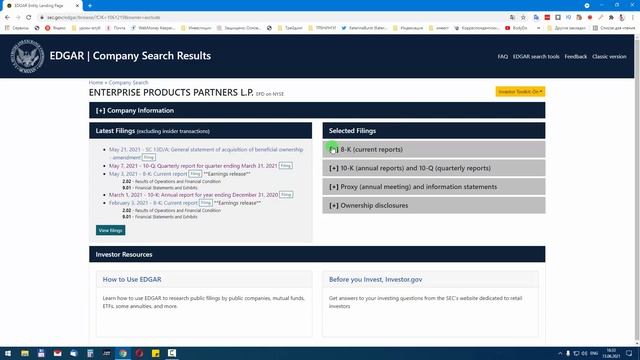Click the volume icon in system tray
The height and width of the screenshot is (360, 640).
[584, 353]
